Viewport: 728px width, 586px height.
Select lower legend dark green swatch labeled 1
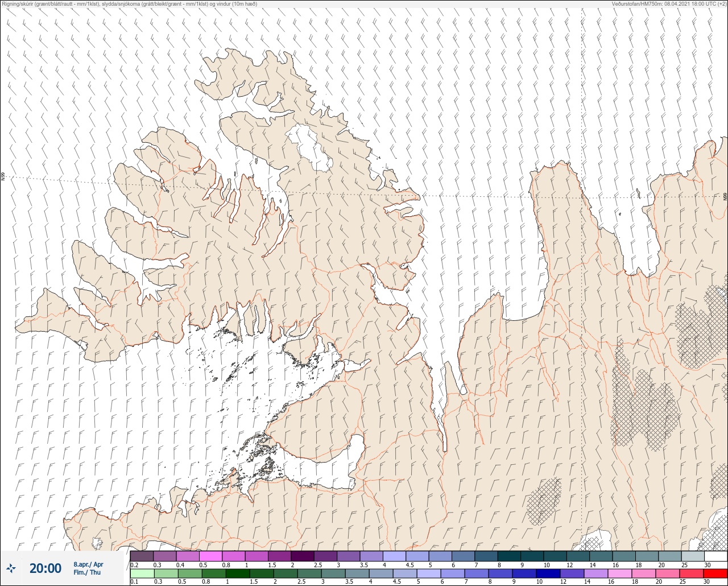pyautogui.click(x=237, y=573)
